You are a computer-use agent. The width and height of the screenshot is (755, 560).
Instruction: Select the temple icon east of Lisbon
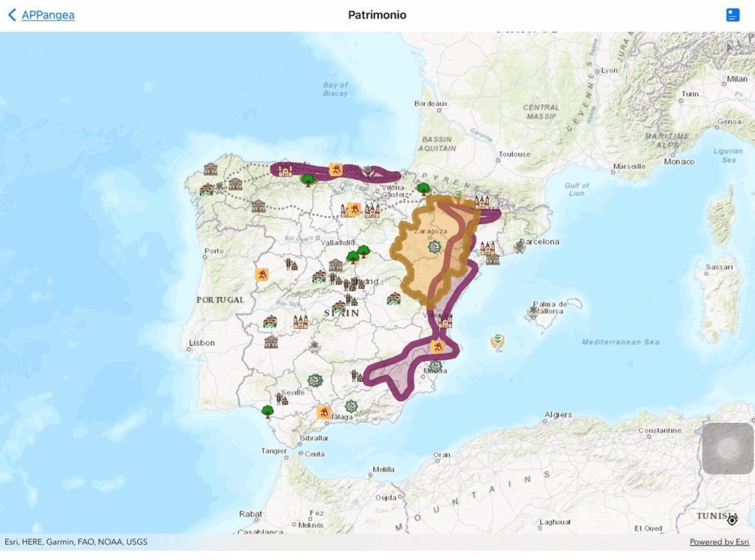[271, 342]
